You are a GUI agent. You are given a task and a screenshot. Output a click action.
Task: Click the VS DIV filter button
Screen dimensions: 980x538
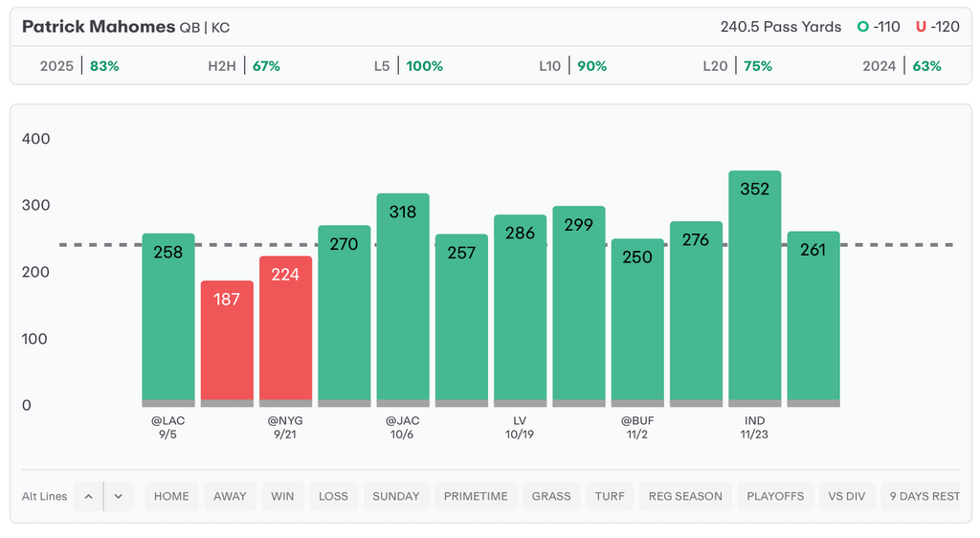[847, 496]
